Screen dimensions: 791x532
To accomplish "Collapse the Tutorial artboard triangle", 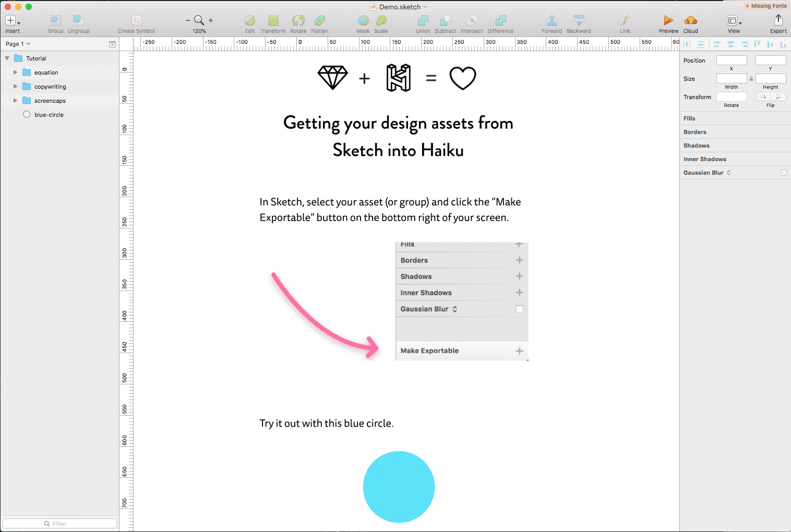I will coord(7,58).
